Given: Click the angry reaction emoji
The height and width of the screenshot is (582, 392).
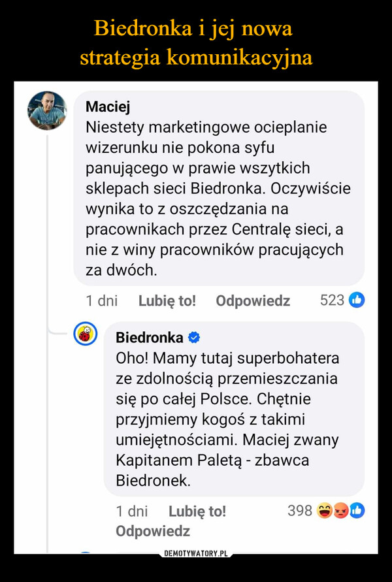Looking at the screenshot, I should 340,511.
